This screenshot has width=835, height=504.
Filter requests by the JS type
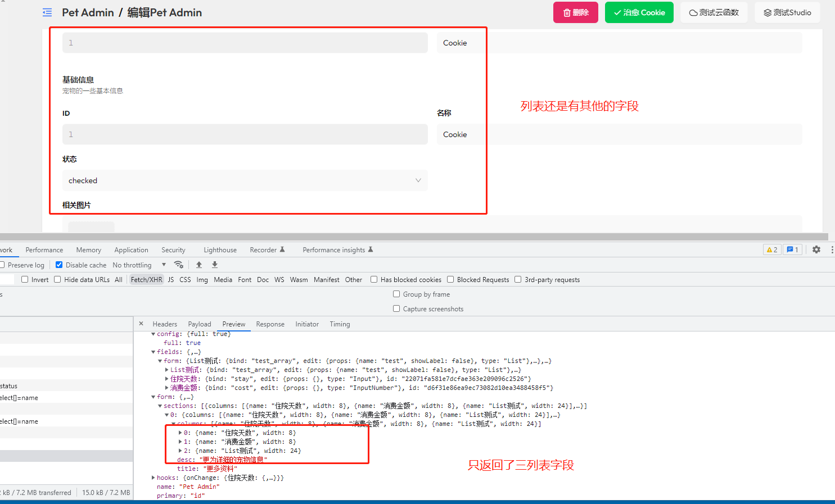click(171, 279)
